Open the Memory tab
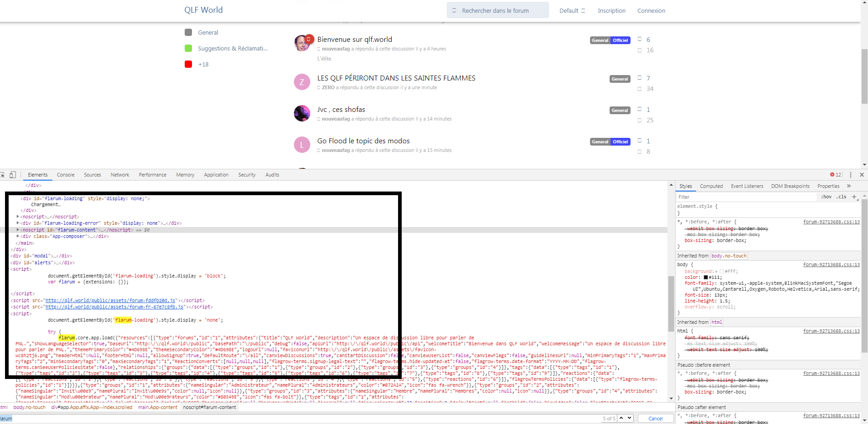Viewport: 868px width, 424px height. [x=185, y=175]
